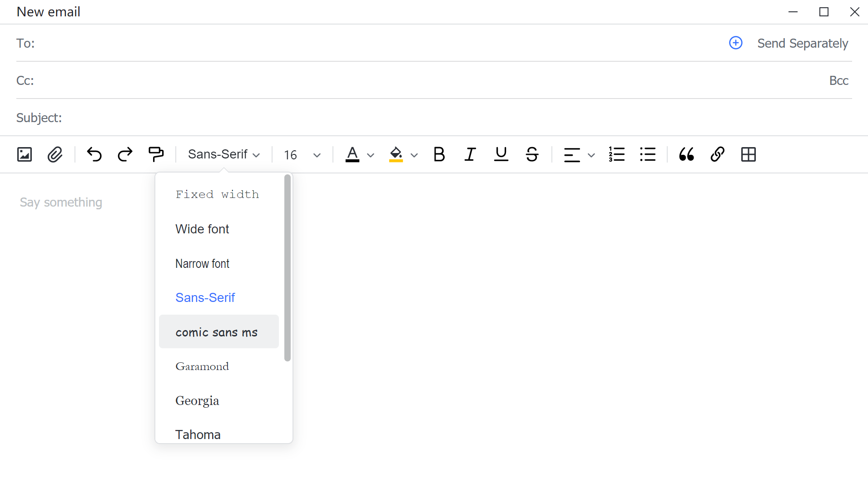The image size is (868, 489).
Task: Toggle bold formatting
Action: tap(439, 154)
